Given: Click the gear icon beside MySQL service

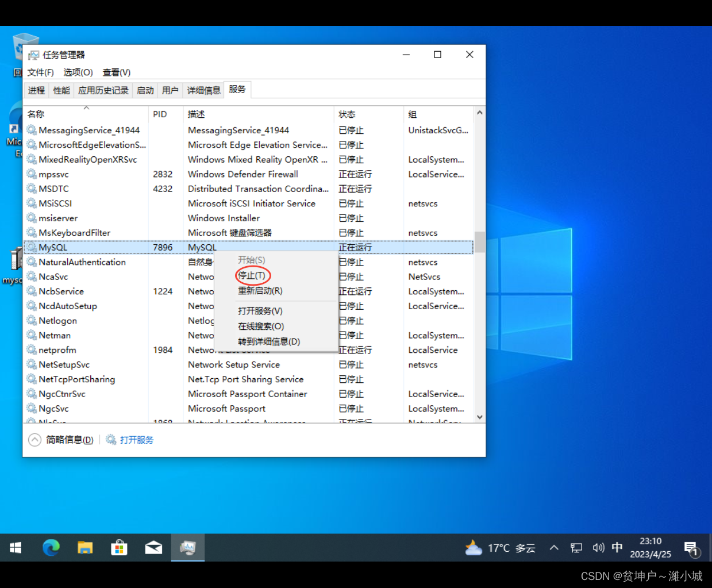Looking at the screenshot, I should [32, 247].
